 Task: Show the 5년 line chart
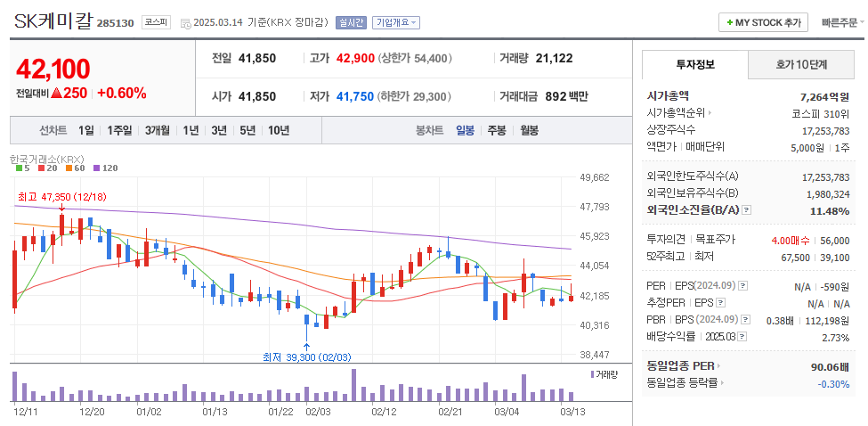tap(247, 131)
